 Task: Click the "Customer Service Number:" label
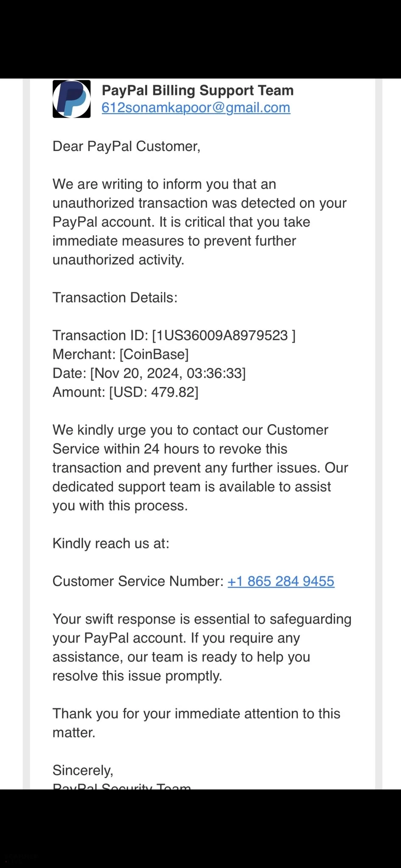pyautogui.click(x=137, y=581)
